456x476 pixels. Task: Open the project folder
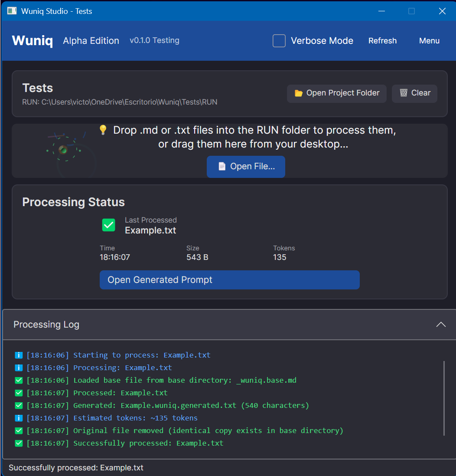tap(336, 93)
